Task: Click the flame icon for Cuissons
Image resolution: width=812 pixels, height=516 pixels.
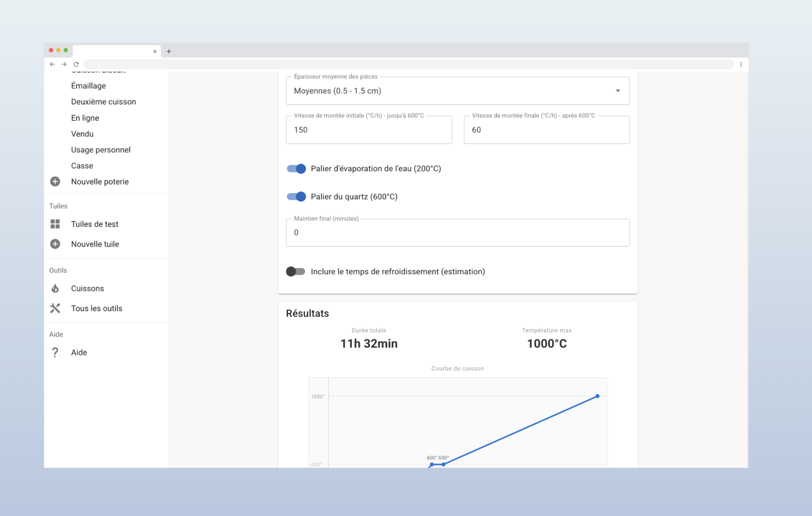Action: (x=55, y=288)
